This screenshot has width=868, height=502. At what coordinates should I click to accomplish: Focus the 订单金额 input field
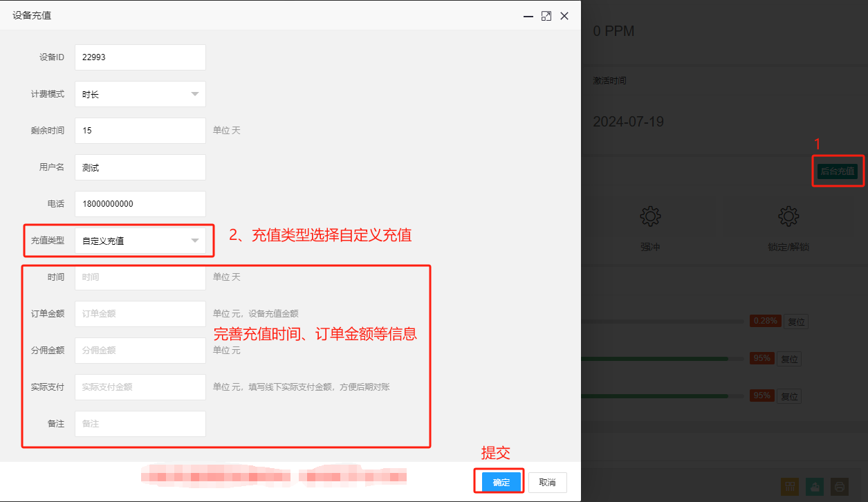click(x=140, y=314)
